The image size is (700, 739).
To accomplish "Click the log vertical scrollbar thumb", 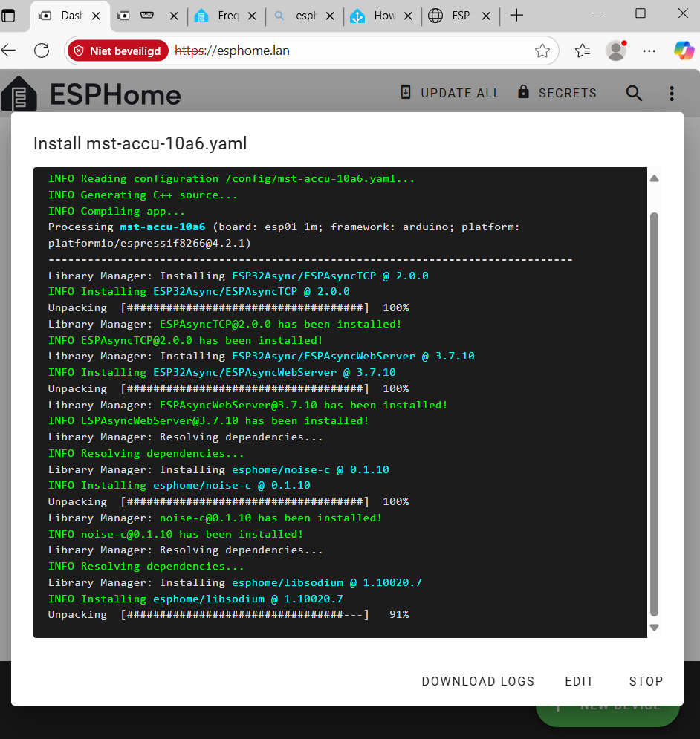I will [x=654, y=414].
